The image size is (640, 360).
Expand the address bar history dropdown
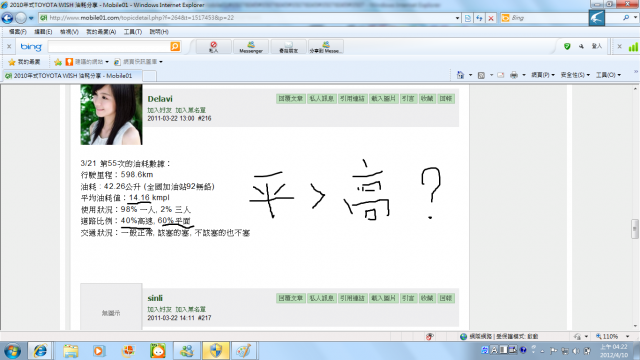click(457, 18)
